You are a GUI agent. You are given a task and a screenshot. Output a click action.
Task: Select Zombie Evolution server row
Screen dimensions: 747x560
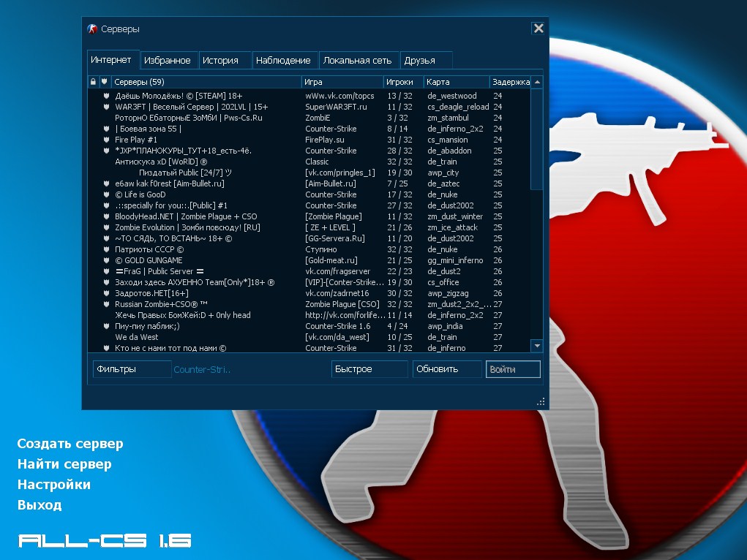pyautogui.click(x=309, y=227)
